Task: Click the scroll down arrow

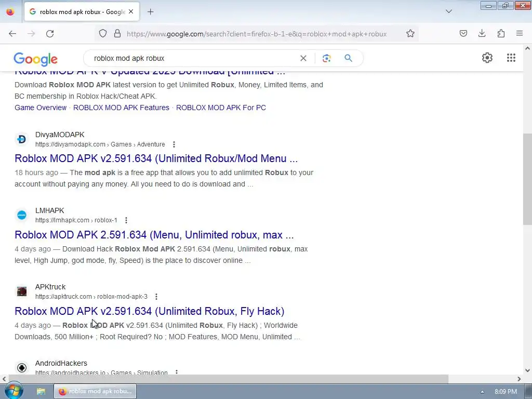Action: (x=527, y=370)
